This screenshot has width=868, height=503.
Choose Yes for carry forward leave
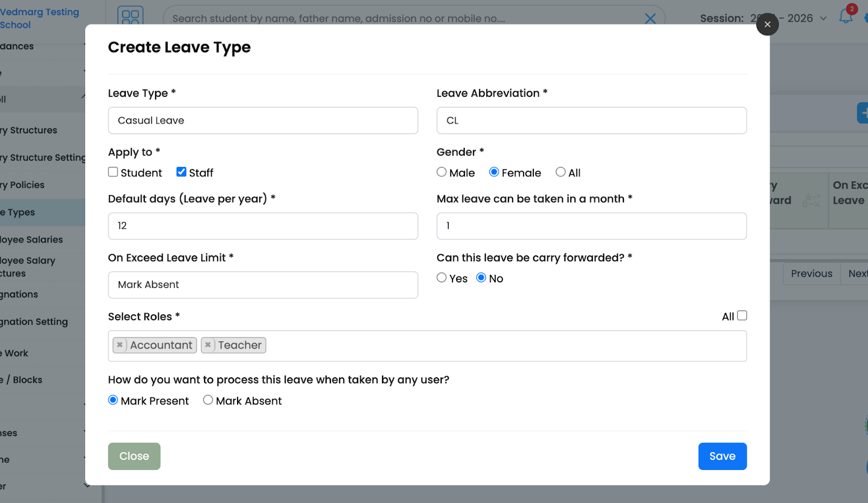click(x=442, y=278)
